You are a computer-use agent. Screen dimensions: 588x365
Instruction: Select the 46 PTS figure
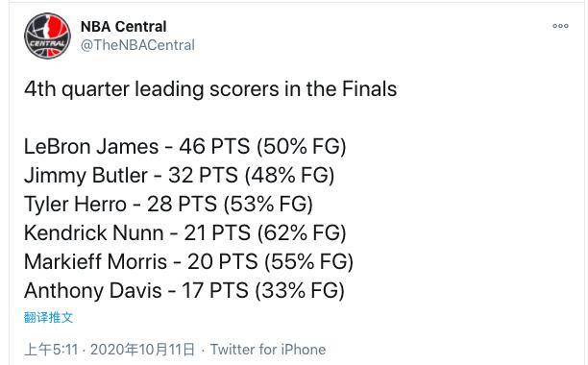click(214, 146)
